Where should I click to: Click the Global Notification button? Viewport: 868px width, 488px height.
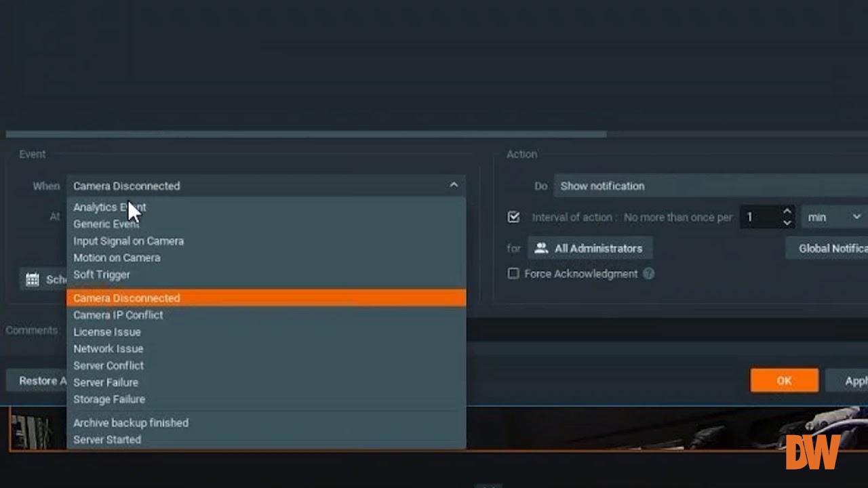tap(827, 249)
